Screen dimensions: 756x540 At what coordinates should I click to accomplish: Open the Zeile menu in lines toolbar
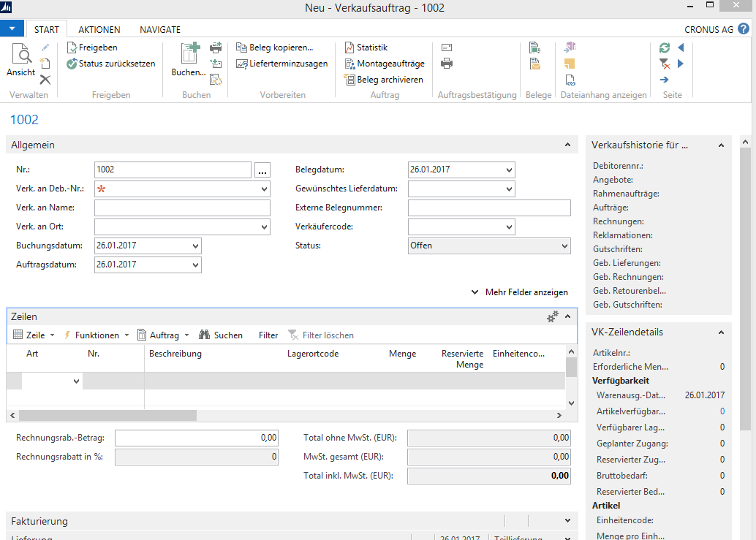34,335
